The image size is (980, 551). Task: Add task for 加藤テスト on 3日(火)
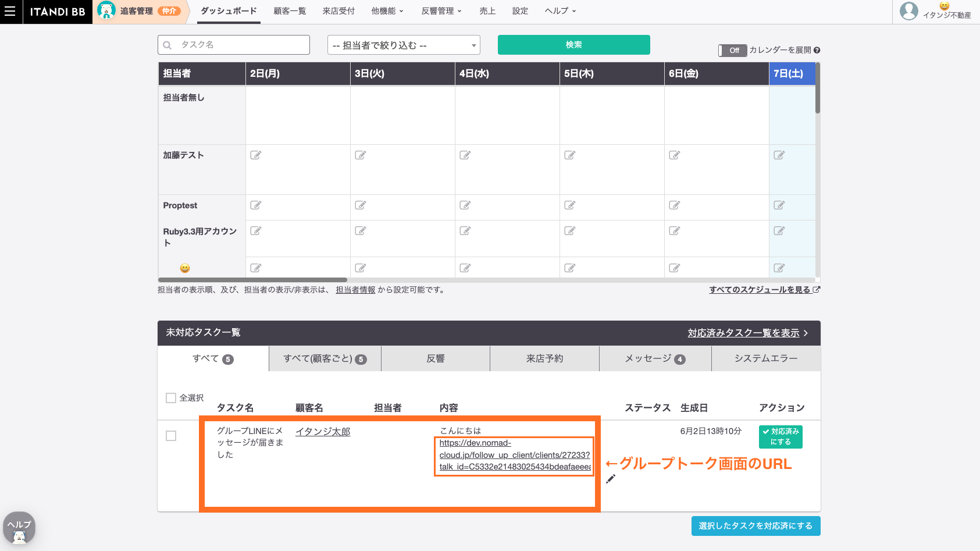tap(361, 155)
